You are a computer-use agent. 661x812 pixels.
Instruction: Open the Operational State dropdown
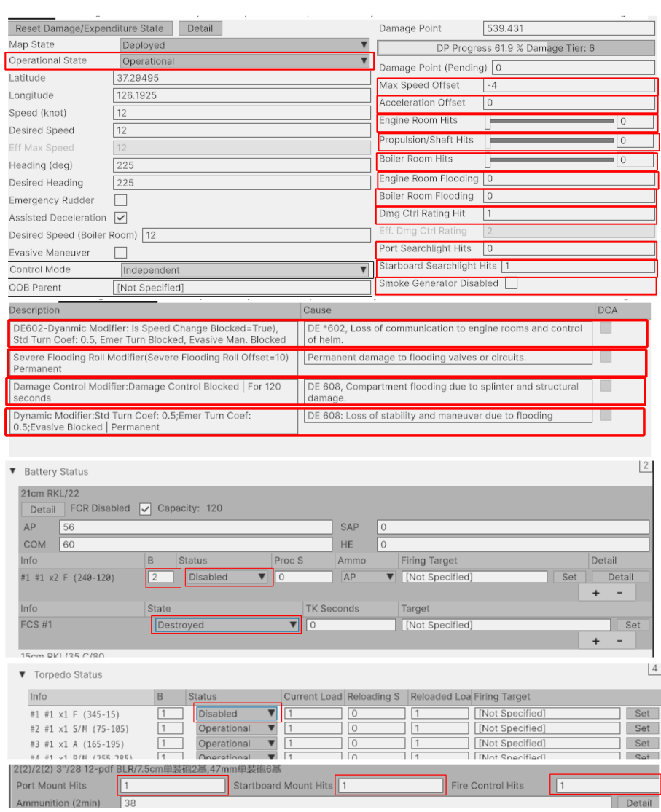(245, 61)
